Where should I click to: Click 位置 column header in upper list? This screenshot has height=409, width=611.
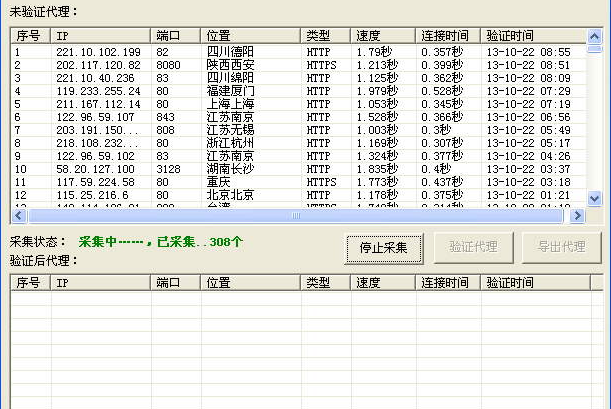250,35
